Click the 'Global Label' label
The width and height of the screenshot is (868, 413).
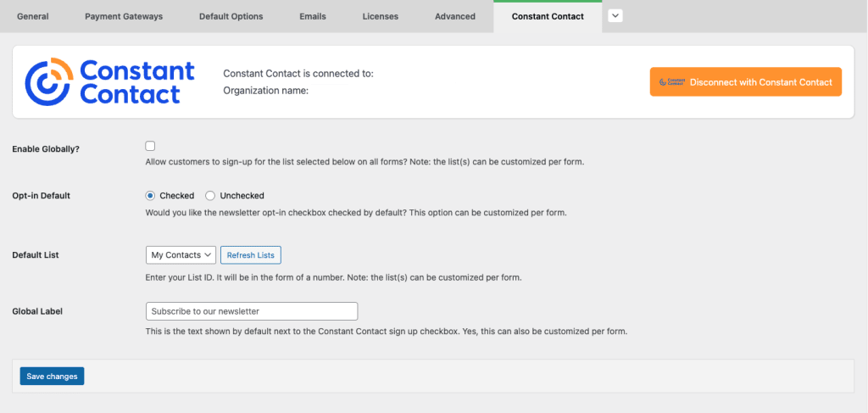coord(37,311)
